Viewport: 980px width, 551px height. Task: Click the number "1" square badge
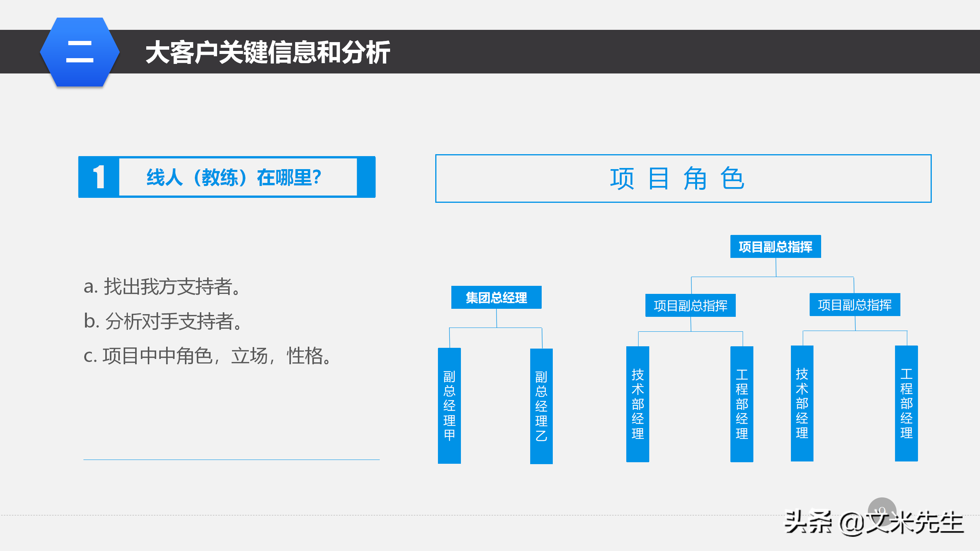coord(99,176)
